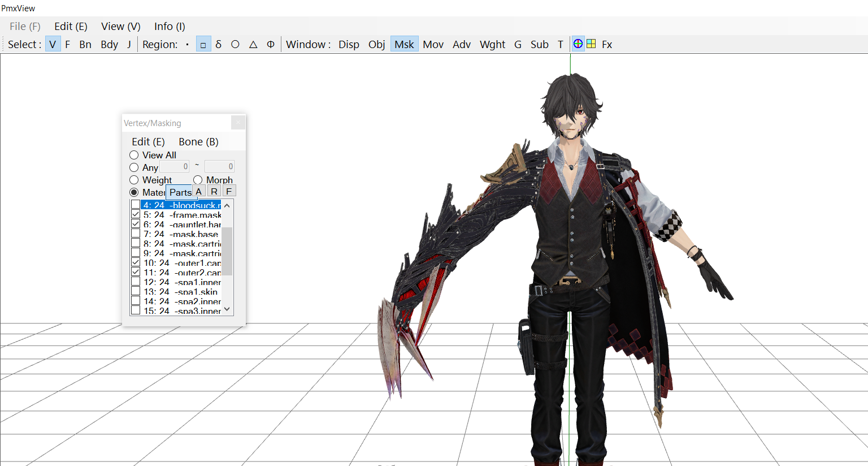Screen dimensions: 868x466
Task: Select the Morph radio button
Action: (x=198, y=180)
